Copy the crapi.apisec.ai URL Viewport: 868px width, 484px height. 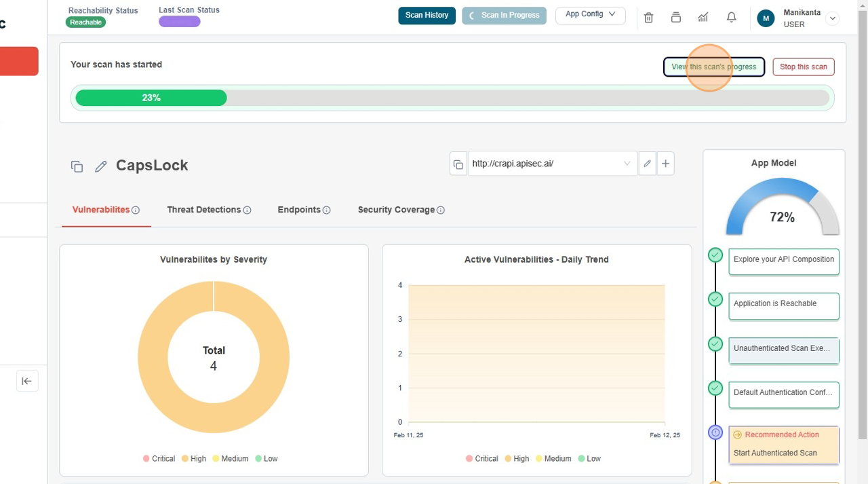click(458, 164)
